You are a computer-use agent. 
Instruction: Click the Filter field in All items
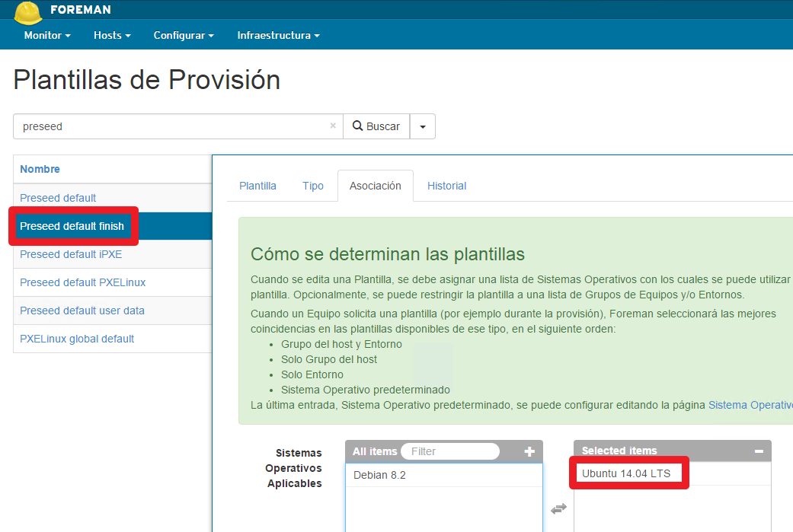click(x=450, y=451)
